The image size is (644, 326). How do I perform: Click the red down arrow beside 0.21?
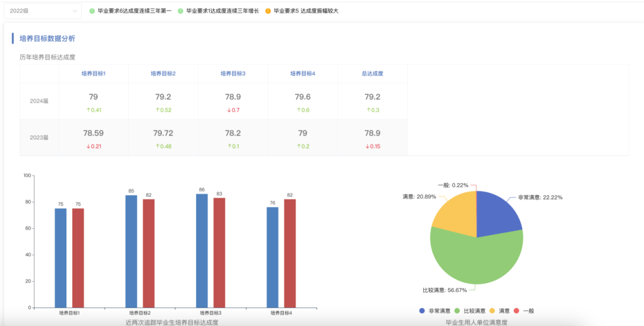tap(88, 146)
